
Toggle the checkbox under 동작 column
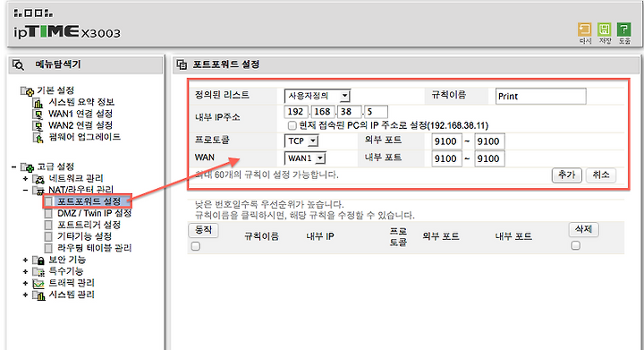tap(196, 246)
